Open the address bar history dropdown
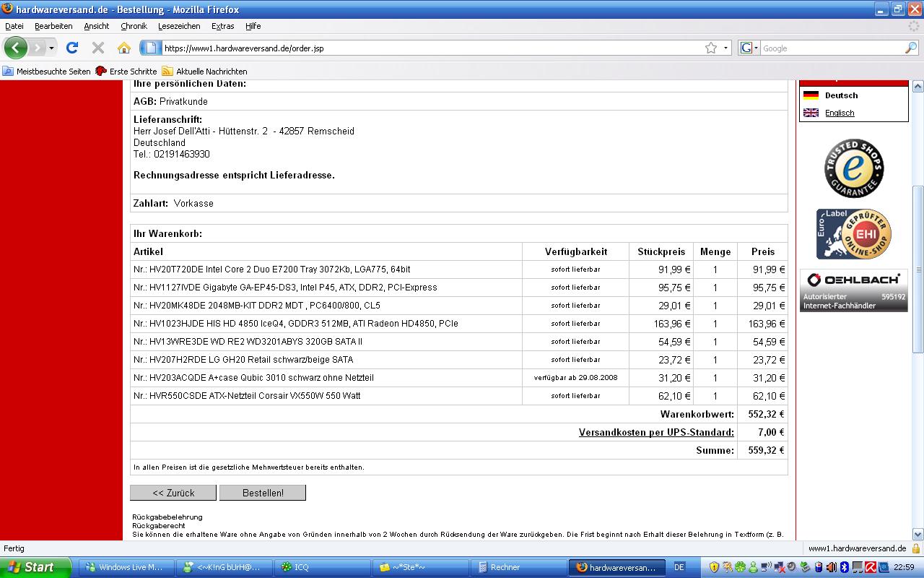924x578 pixels. coord(725,48)
